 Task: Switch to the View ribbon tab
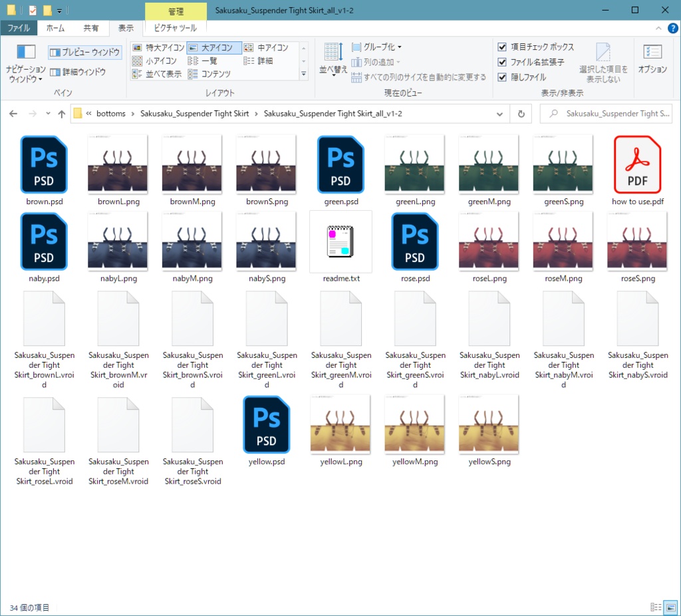pos(126,28)
